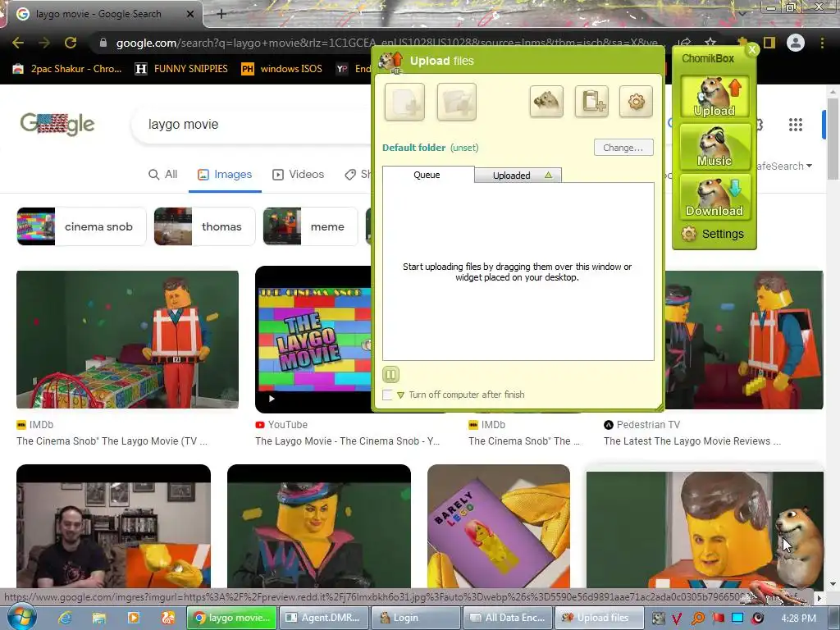The height and width of the screenshot is (630, 840).
Task: Open Chrome profile avatar menu
Action: pyautogui.click(x=796, y=43)
